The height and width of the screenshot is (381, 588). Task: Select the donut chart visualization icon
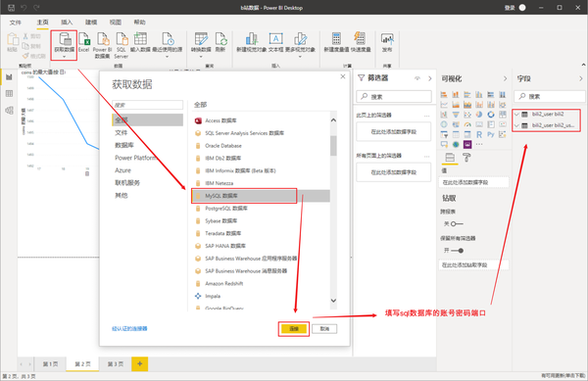[x=491, y=115]
